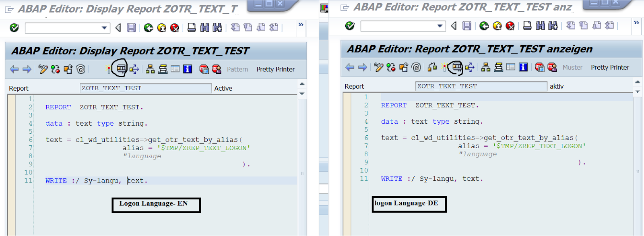Click green Back icon in German window
The image size is (644, 236).
484,26
